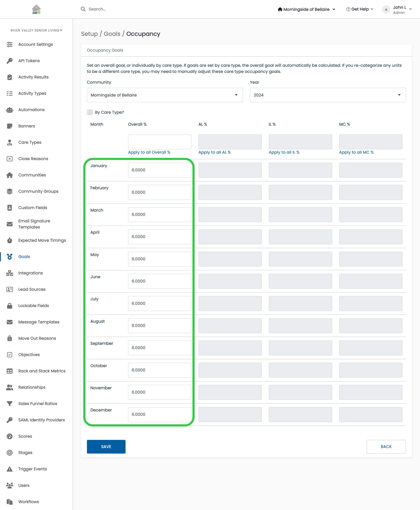Click the Goals breadcrumb link

point(112,34)
